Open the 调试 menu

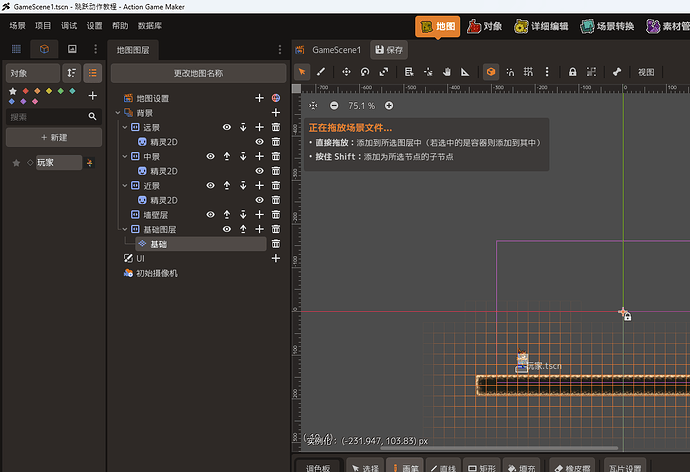click(69, 26)
